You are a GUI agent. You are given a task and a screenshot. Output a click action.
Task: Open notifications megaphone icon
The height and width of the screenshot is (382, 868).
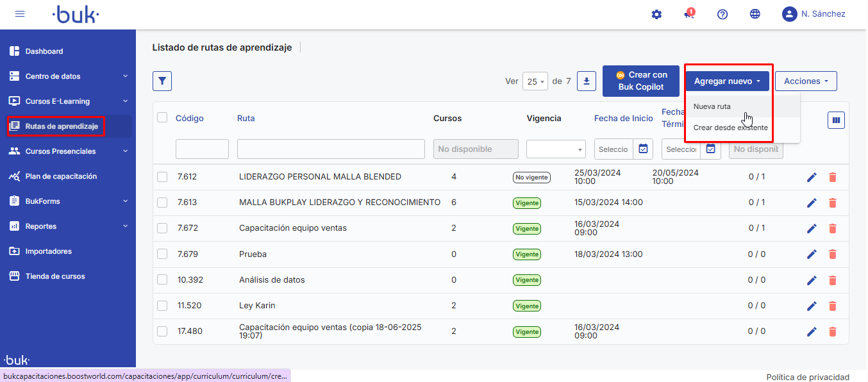click(689, 14)
